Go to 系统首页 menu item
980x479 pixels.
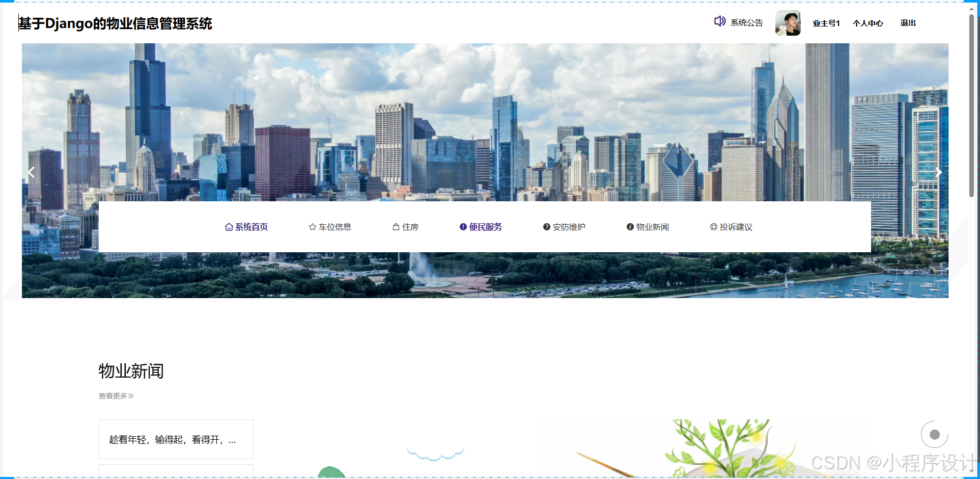251,227
